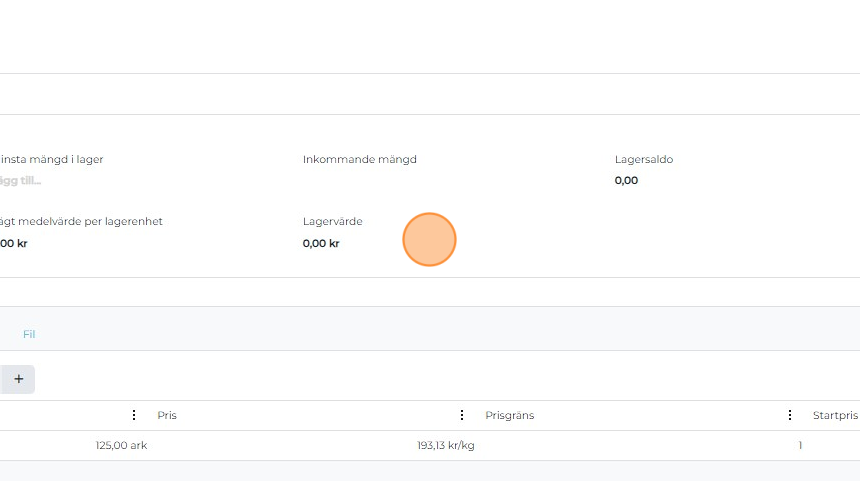Click the row cell showing 1
Screen dimensions: 860x481
tap(800, 445)
